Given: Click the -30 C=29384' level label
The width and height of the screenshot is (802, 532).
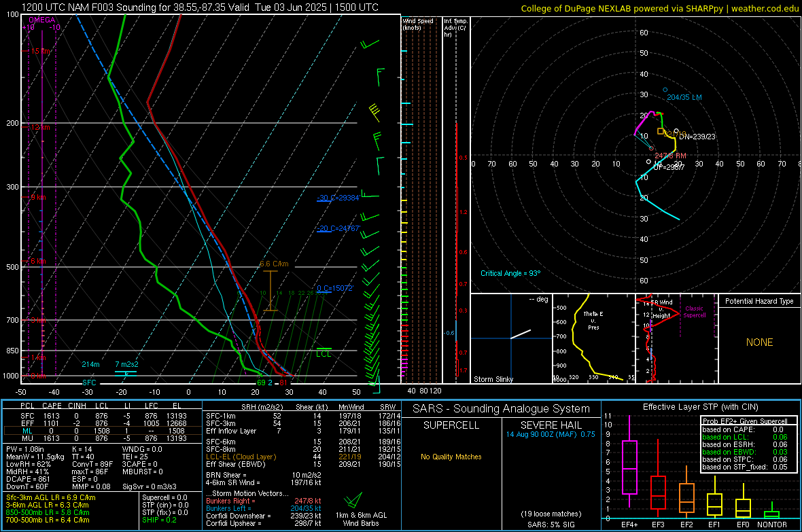Looking at the screenshot, I should tap(338, 198).
